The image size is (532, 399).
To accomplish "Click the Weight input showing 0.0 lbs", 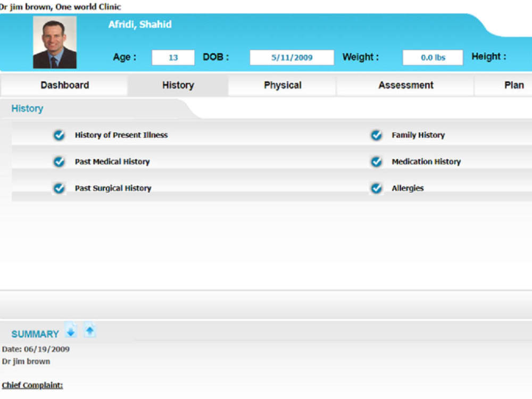I will pos(432,57).
